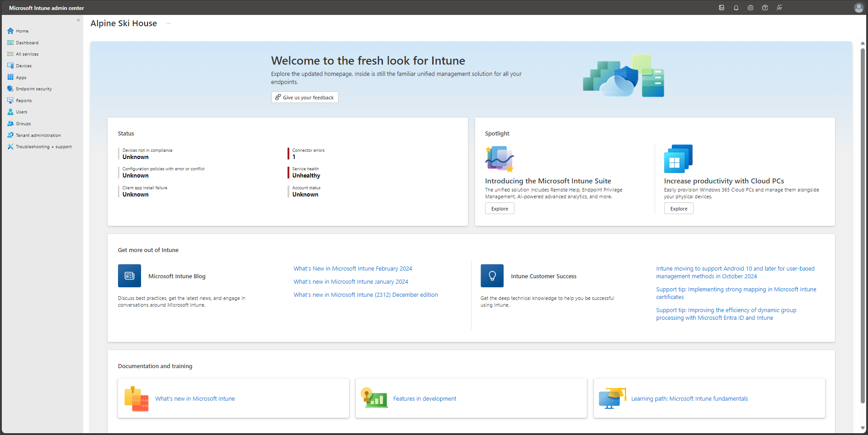Launch Cloud Shell from the top bar
Screen dimensions: 868x435
click(722, 8)
